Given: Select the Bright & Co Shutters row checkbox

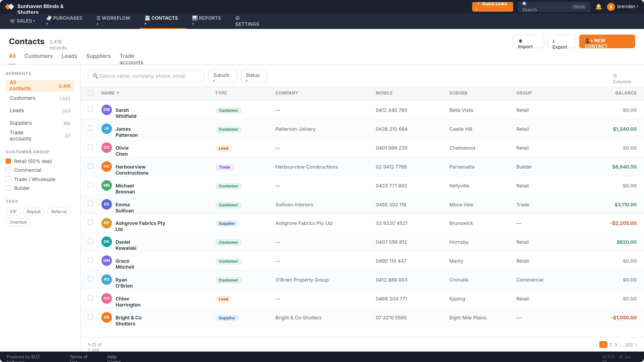Looking at the screenshot, I should (x=90, y=317).
